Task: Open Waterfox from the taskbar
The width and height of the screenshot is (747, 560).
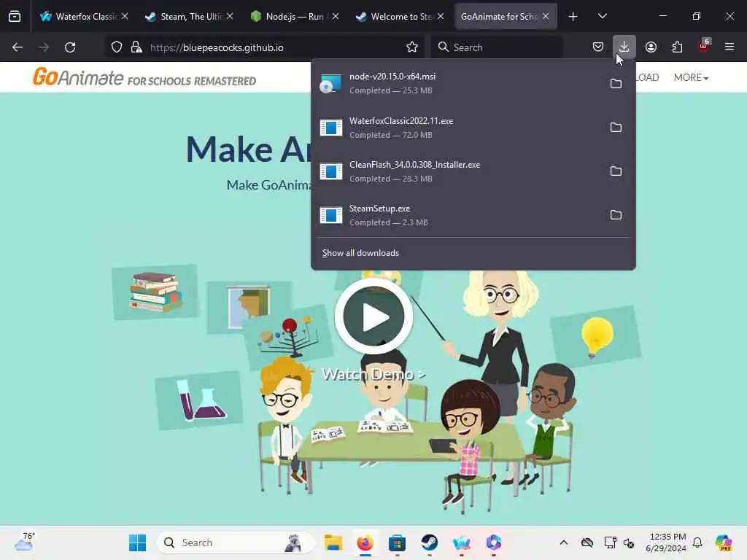Action: 461,542
